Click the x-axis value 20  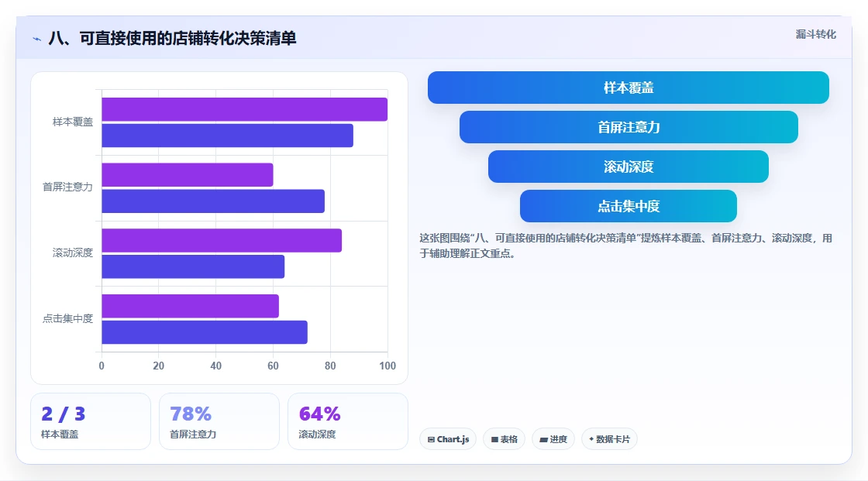(158, 366)
